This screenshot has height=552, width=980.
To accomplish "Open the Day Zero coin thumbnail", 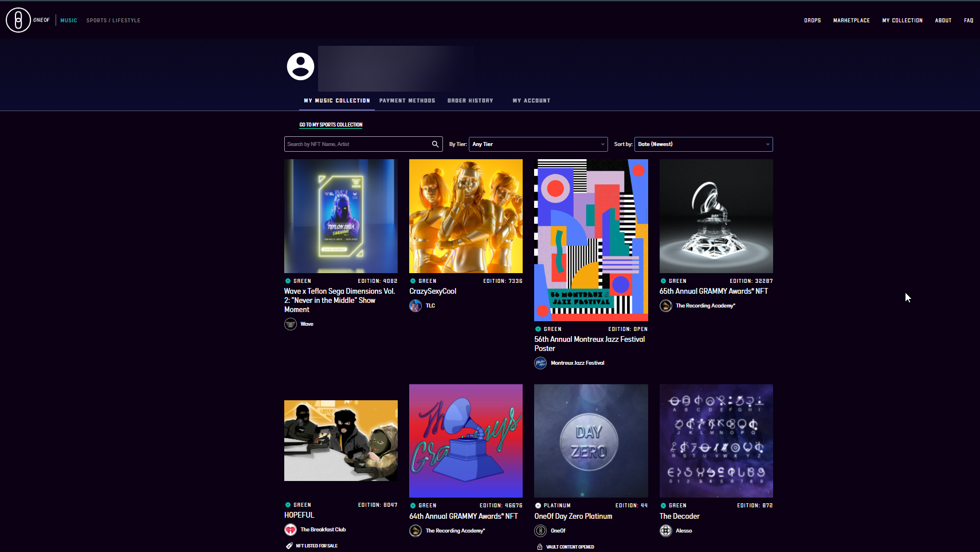I will coord(591,441).
